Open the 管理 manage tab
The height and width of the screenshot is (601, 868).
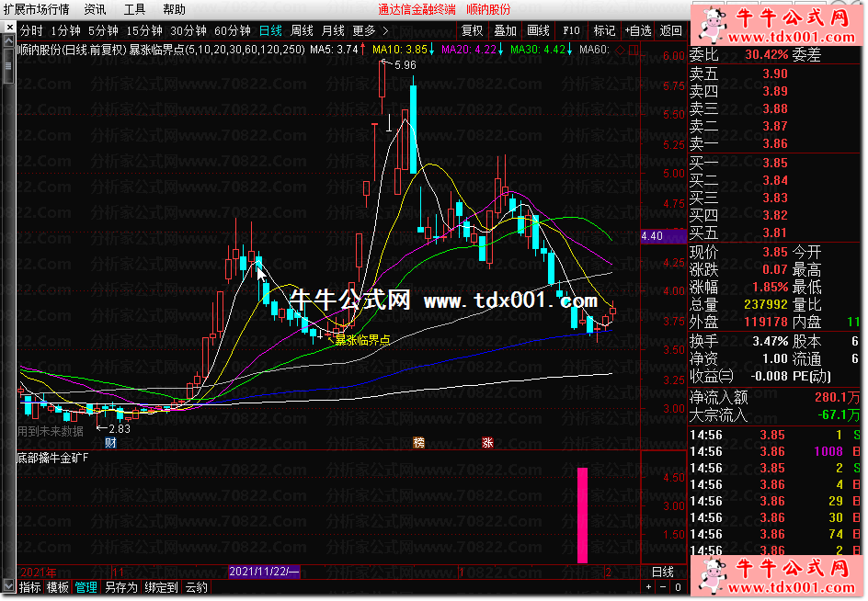pos(86,587)
